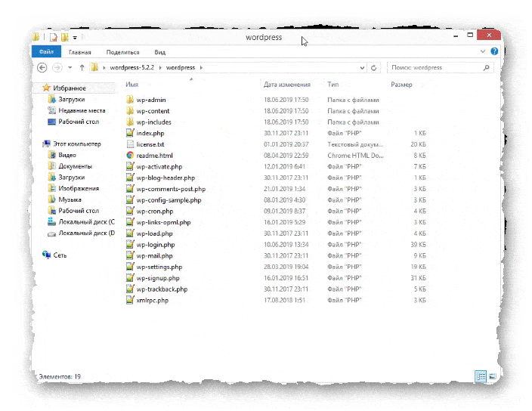
Task: Go up one folder level
Action: 82,67
